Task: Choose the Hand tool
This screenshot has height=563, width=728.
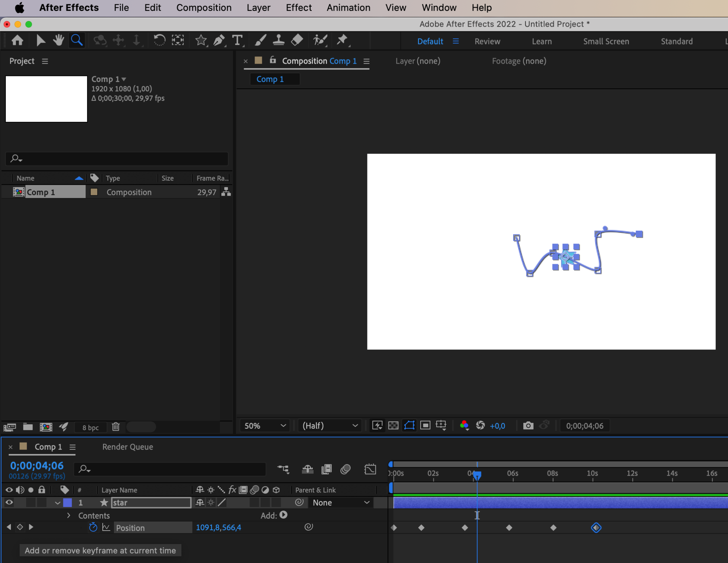Action: 58,40
